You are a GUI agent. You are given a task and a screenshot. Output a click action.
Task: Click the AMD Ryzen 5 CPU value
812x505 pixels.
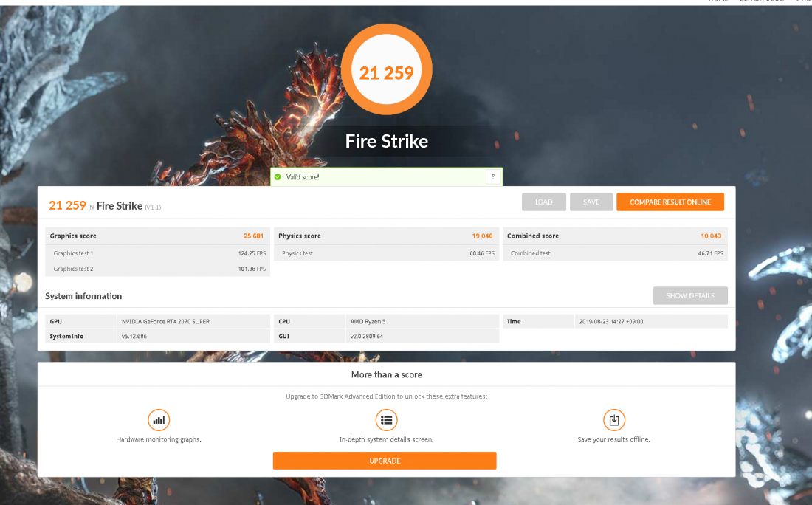(x=422, y=322)
